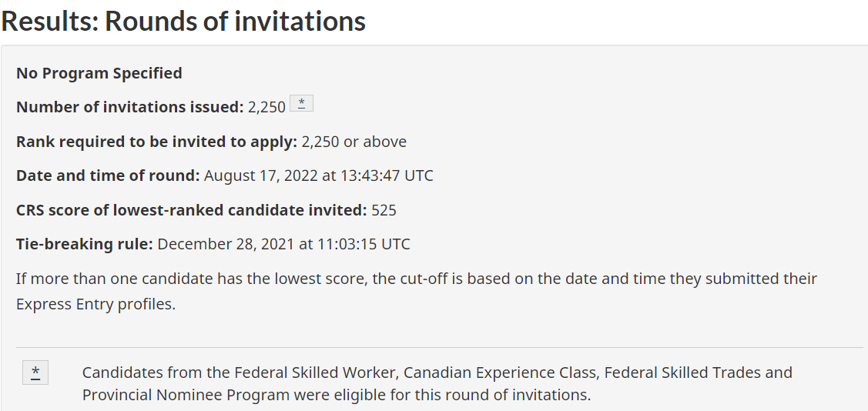868x411 pixels.
Task: Click the footnote asterisk beside 2,250 invitations
Action: coord(301,105)
